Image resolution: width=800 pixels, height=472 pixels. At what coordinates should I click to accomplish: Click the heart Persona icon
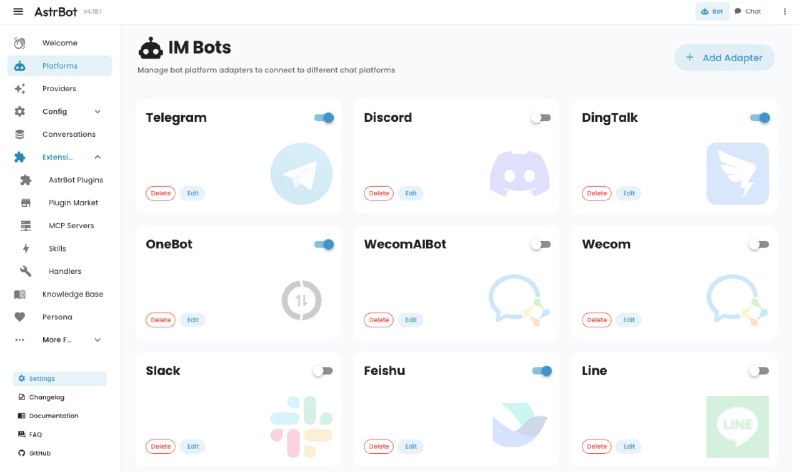pyautogui.click(x=19, y=317)
